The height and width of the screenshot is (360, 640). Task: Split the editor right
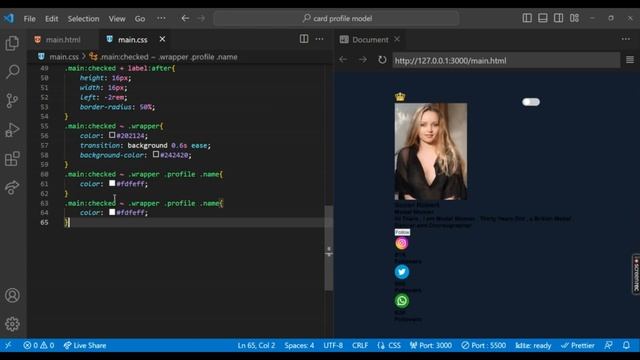[x=304, y=39]
